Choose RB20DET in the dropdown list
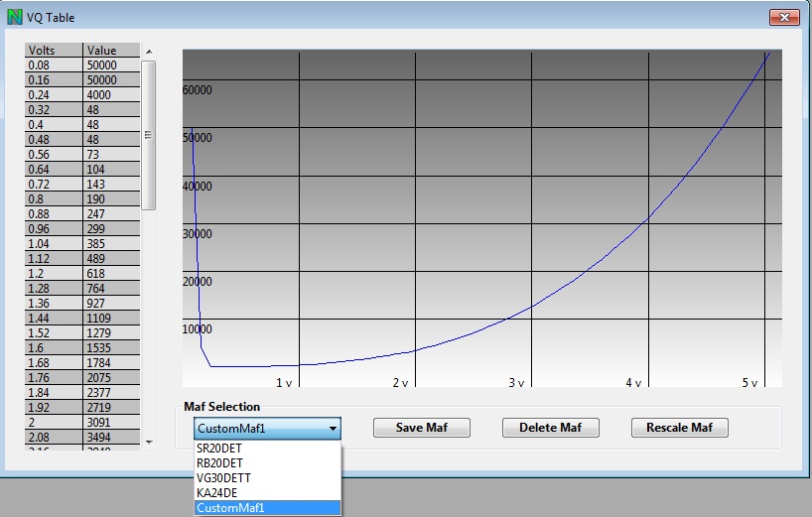 pyautogui.click(x=217, y=462)
